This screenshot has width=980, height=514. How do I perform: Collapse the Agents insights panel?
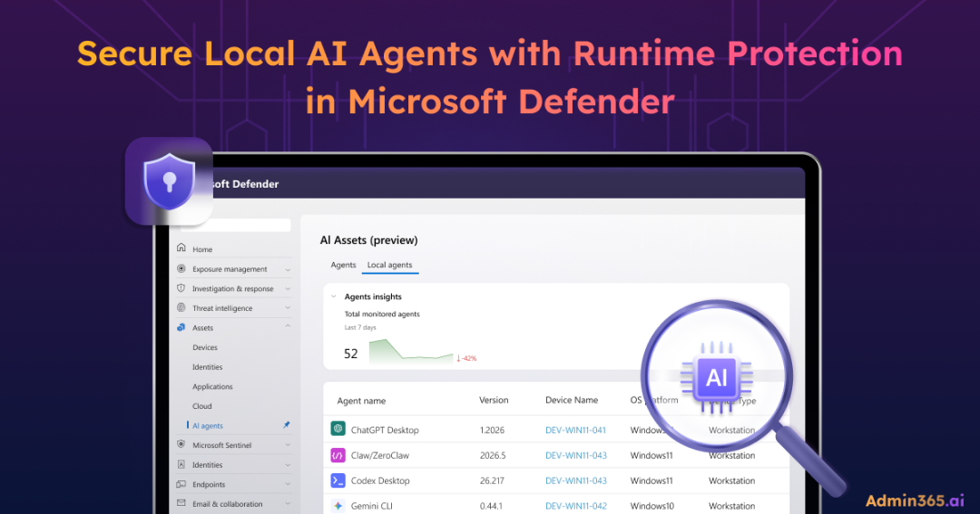334,296
